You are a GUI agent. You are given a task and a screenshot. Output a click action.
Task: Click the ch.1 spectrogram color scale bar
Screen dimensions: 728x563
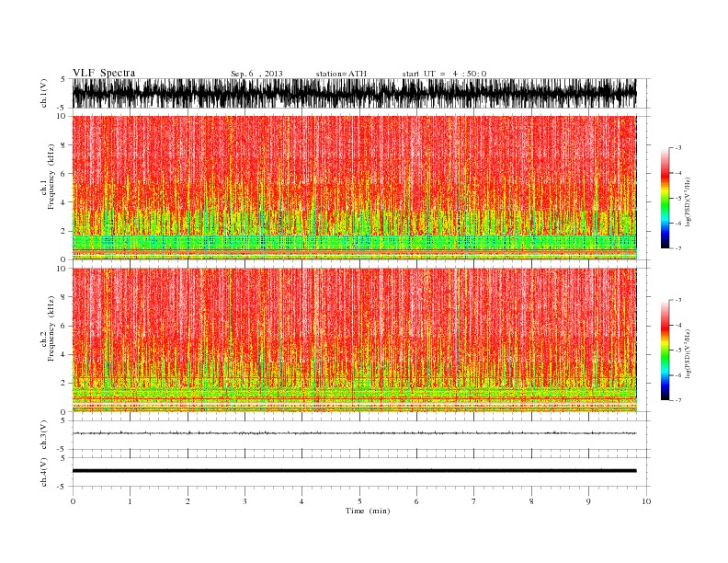(x=665, y=198)
